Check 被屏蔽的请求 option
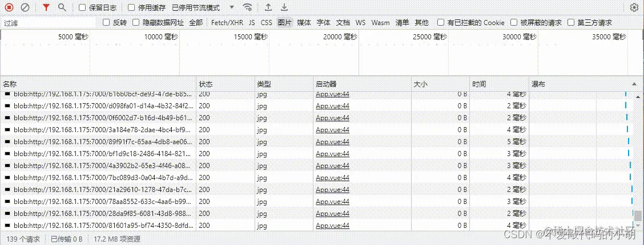The width and height of the screenshot is (644, 245). pos(514,23)
